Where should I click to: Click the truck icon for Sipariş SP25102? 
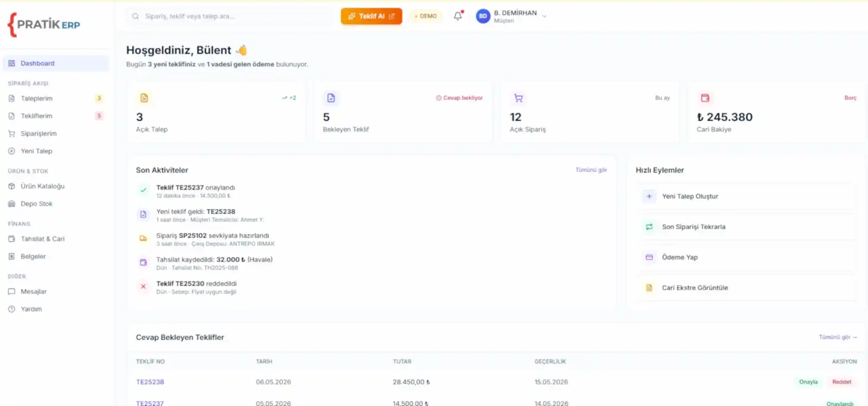click(x=143, y=238)
